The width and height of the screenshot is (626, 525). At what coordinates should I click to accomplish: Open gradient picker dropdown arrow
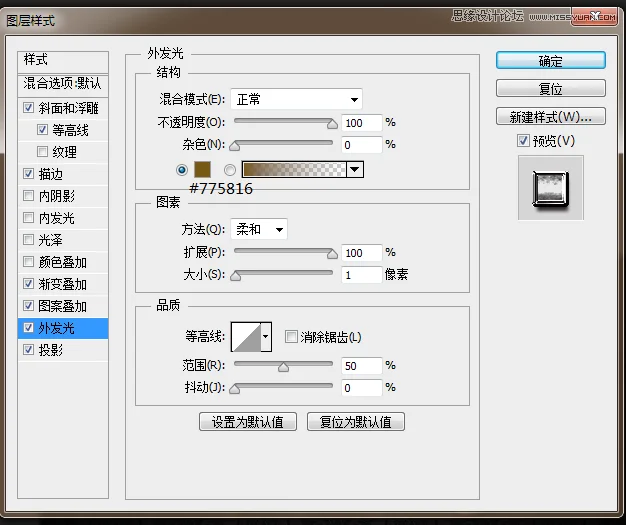point(355,170)
